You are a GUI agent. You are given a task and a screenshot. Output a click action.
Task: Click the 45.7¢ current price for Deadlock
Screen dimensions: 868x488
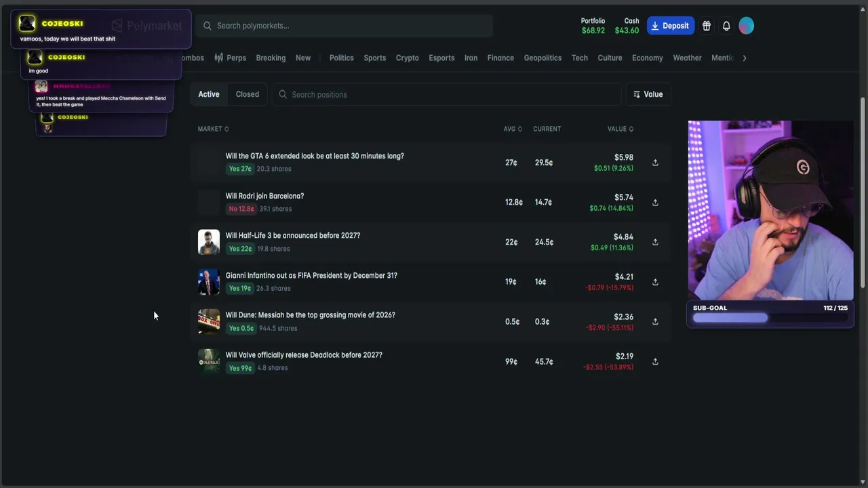click(x=543, y=362)
